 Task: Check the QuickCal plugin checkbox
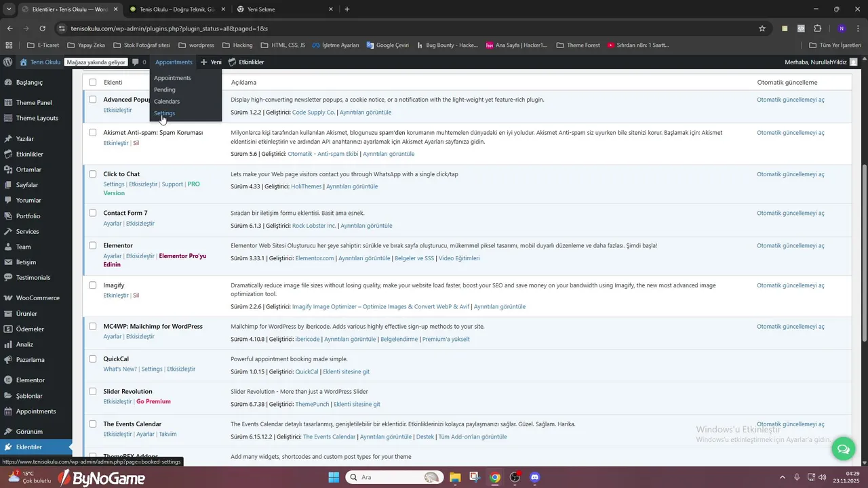[x=93, y=359]
